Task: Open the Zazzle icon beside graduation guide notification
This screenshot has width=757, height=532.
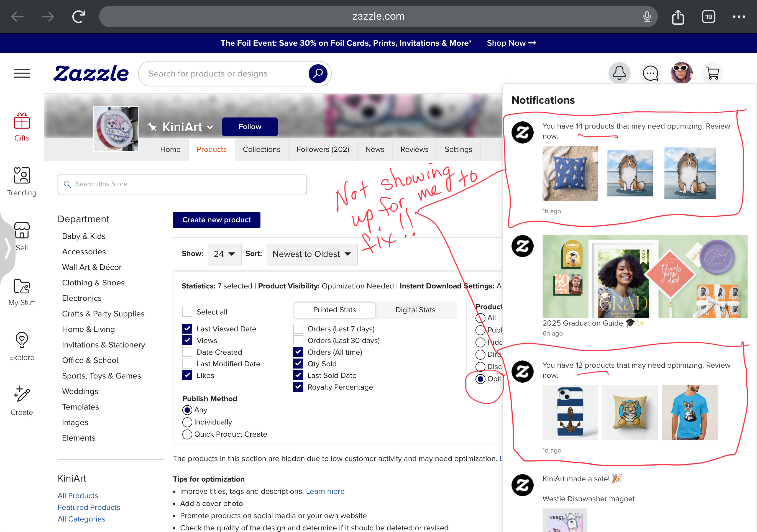Action: coord(522,246)
